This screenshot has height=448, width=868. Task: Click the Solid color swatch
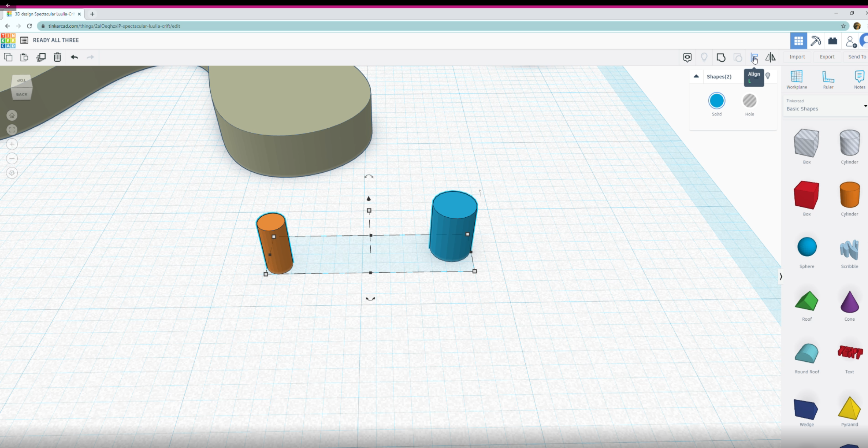pyautogui.click(x=716, y=101)
